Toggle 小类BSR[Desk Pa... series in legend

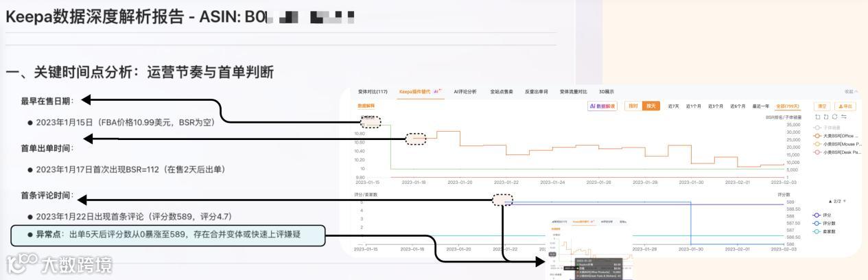837,152
